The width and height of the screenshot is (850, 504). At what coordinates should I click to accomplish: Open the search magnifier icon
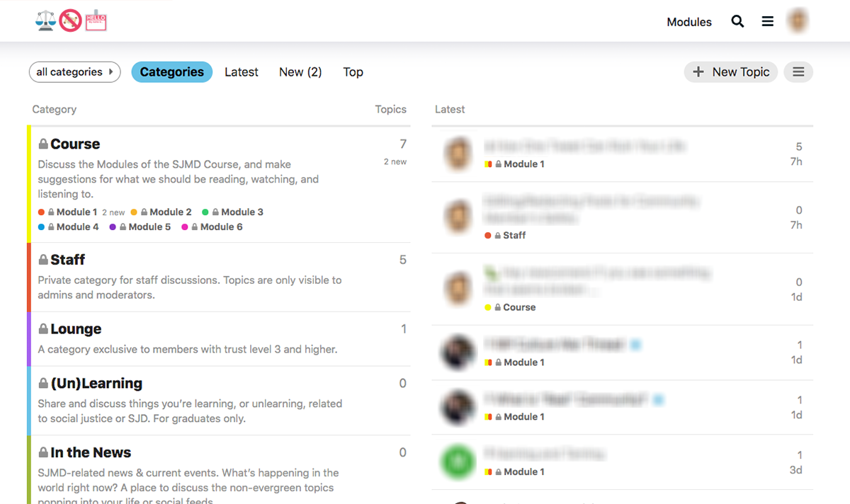(737, 21)
